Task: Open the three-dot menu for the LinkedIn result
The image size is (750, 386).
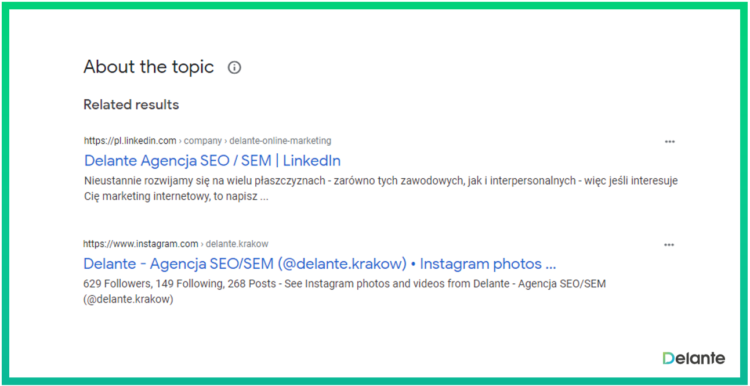Action: [669, 142]
